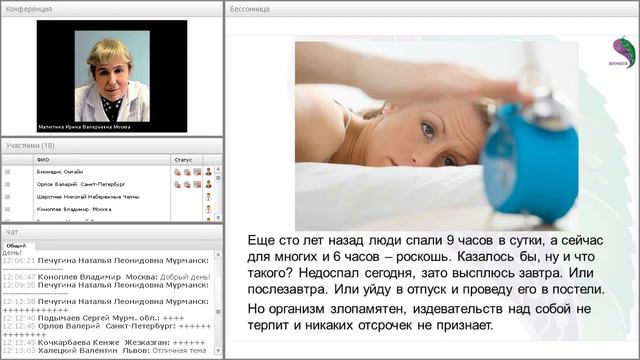Click Орлов Валерий chat message at 12:12:45
640x360 pixels.
[107, 330]
